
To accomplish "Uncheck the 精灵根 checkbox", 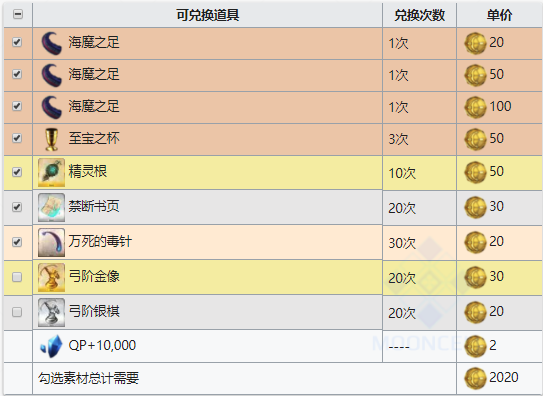I will point(17,172).
